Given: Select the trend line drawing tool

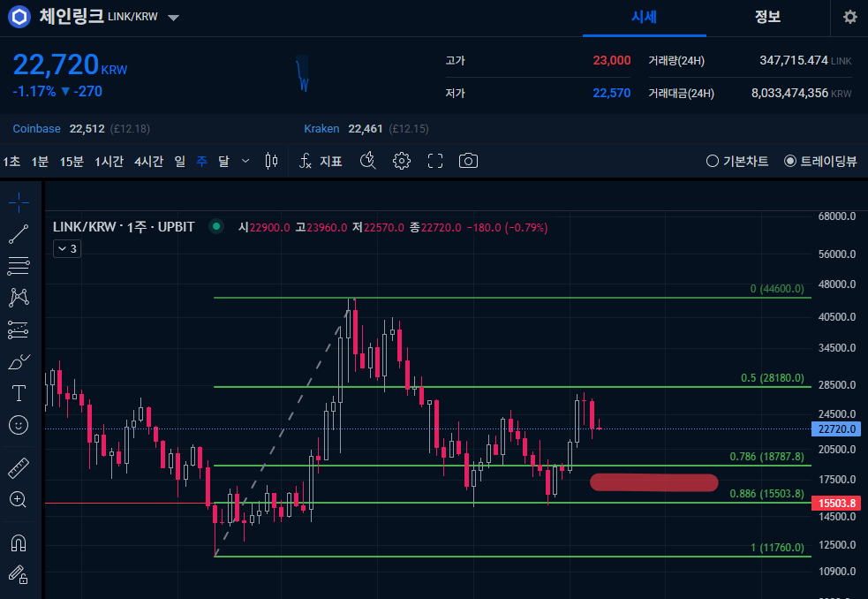Looking at the screenshot, I should point(19,234).
